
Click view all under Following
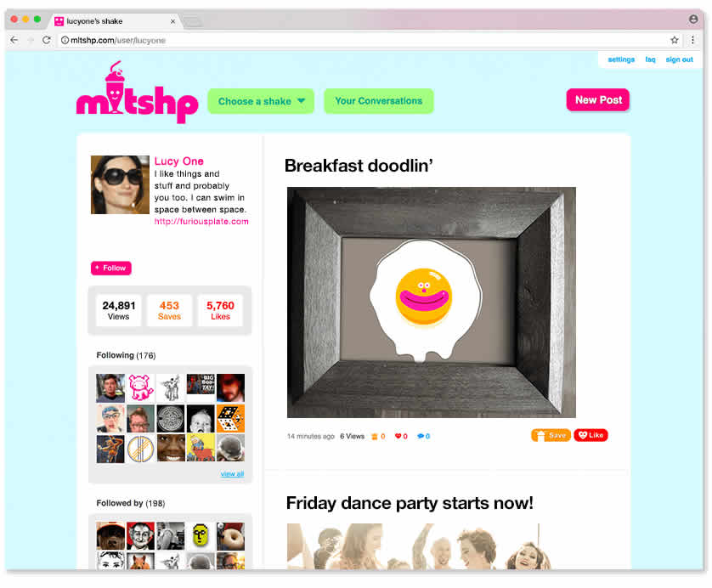pyautogui.click(x=232, y=473)
